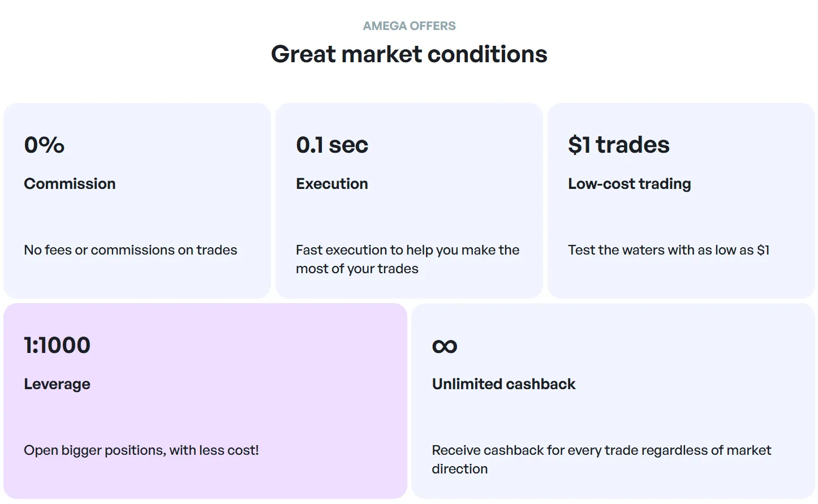Click the '$1 trades' headline
Viewport: 818px width, 504px height.
pos(619,145)
